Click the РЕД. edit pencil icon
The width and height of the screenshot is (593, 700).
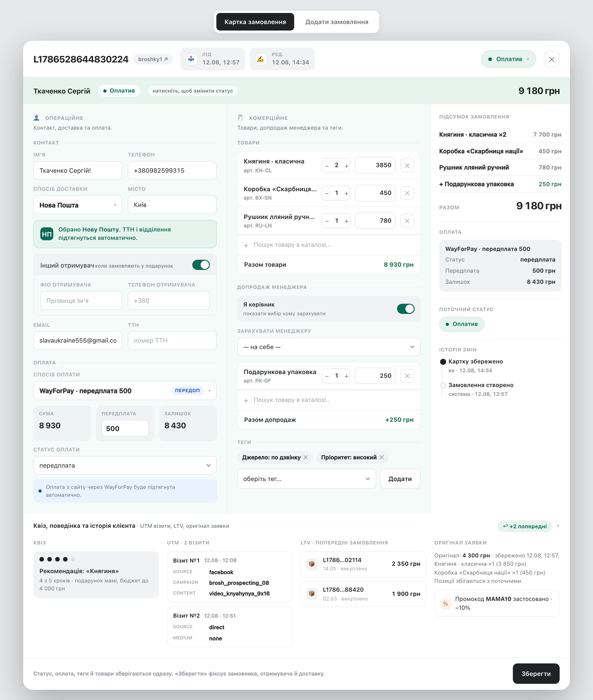coord(261,59)
